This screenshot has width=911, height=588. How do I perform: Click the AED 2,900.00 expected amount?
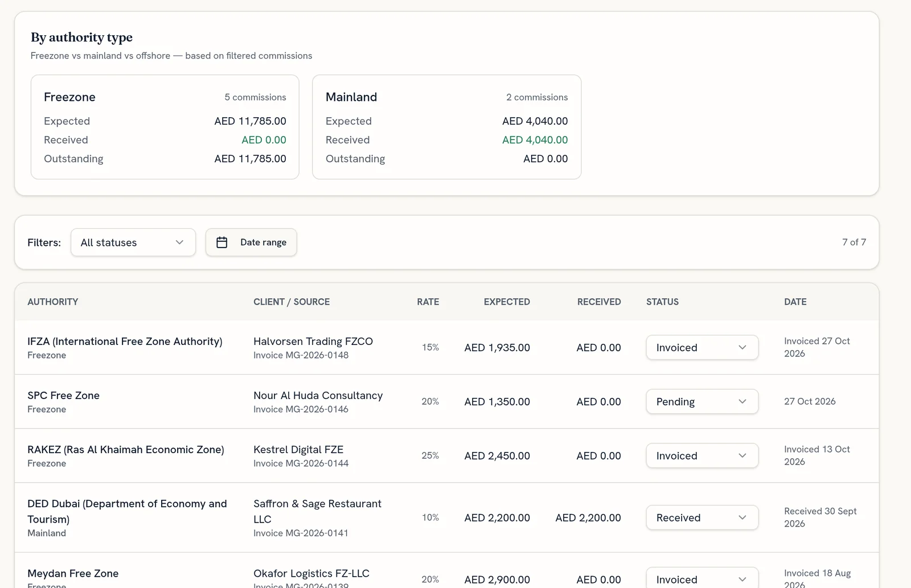click(x=497, y=579)
